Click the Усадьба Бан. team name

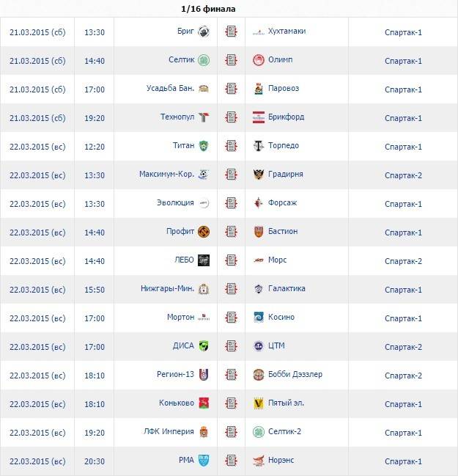point(170,89)
